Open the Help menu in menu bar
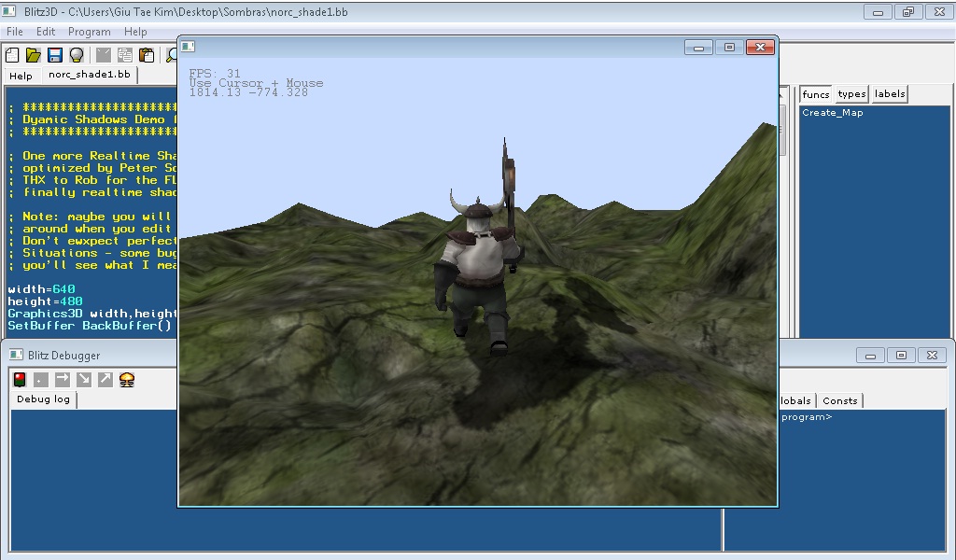The image size is (956, 560). (x=135, y=32)
